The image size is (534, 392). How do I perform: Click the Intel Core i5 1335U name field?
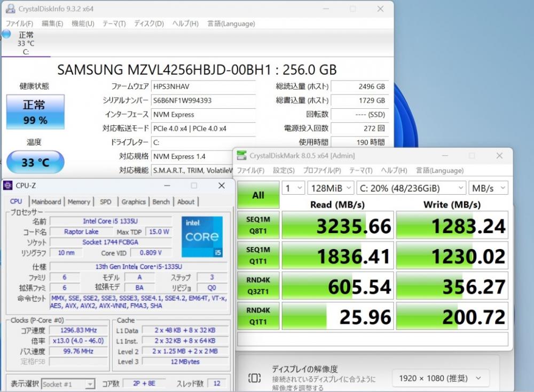pyautogui.click(x=111, y=221)
